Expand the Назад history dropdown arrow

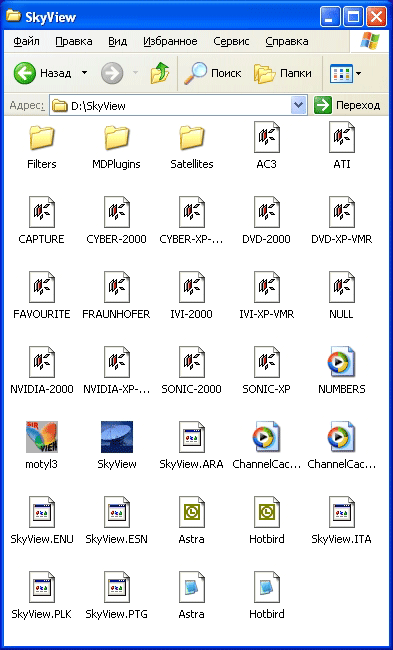coord(84,73)
